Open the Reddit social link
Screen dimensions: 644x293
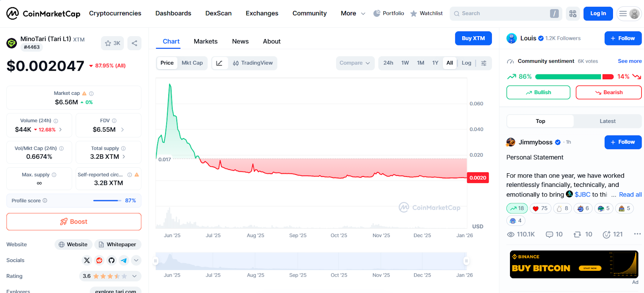point(99,260)
